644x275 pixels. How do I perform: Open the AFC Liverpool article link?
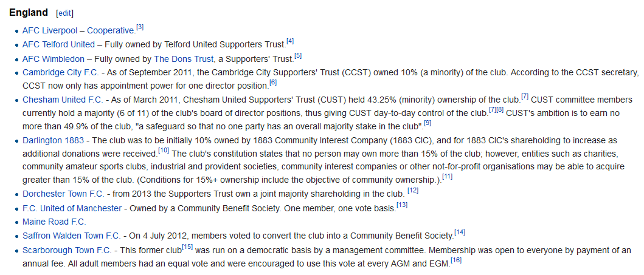pos(50,31)
